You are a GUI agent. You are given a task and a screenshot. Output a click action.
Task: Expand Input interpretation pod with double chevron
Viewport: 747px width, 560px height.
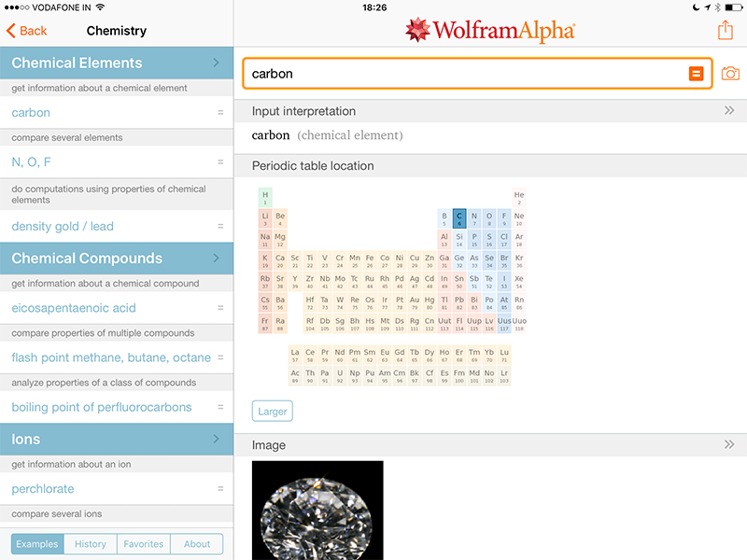pyautogui.click(x=729, y=110)
